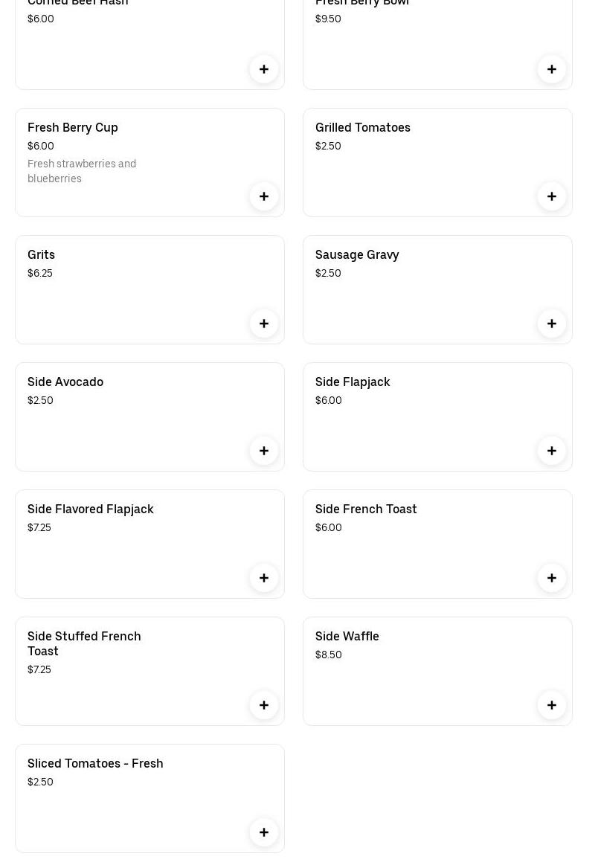Add Side Stuffed French Toast to cart

point(264,705)
